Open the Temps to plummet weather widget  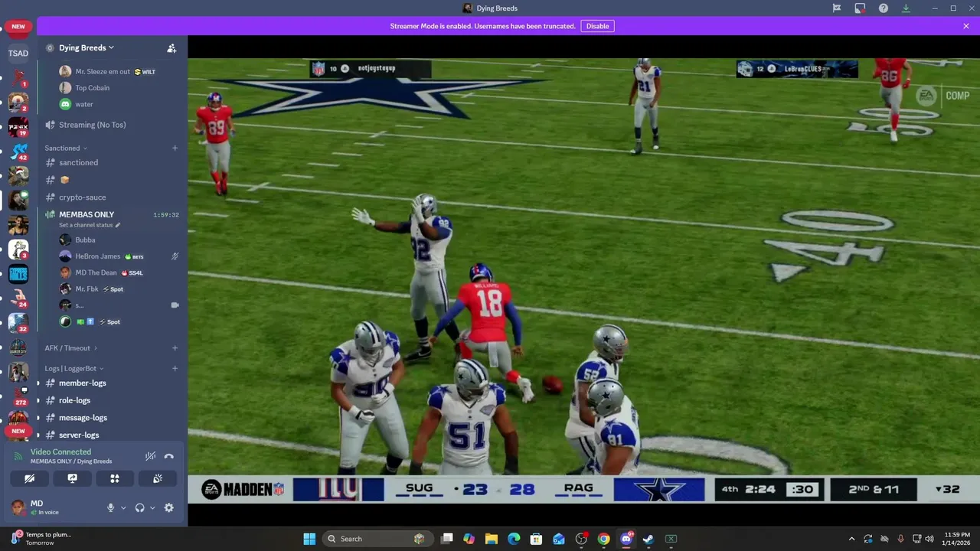coord(42,539)
